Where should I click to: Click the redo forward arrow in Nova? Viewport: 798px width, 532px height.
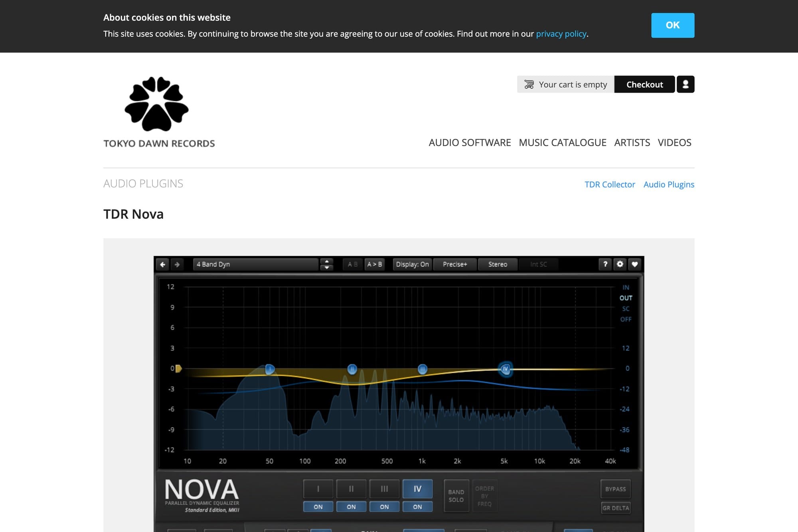[177, 264]
